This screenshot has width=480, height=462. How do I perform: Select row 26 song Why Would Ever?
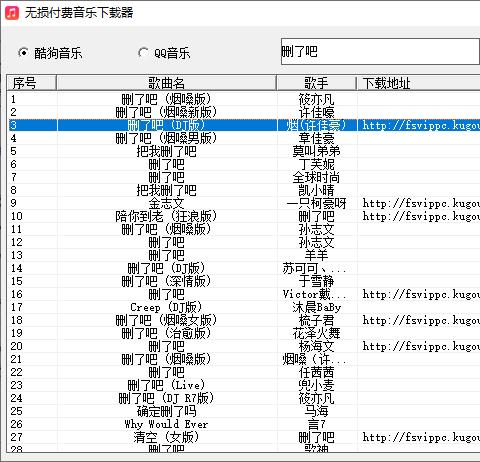(166, 424)
